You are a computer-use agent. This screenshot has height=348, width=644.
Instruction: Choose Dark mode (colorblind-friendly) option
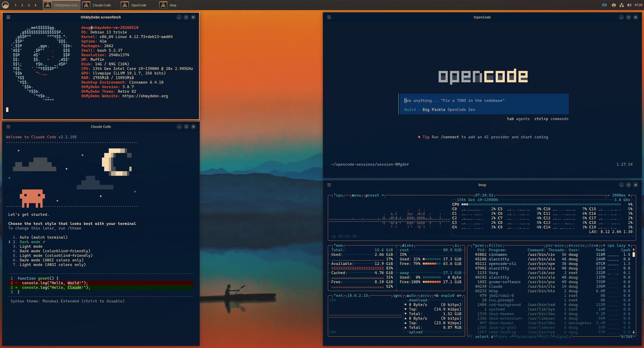coord(52,251)
